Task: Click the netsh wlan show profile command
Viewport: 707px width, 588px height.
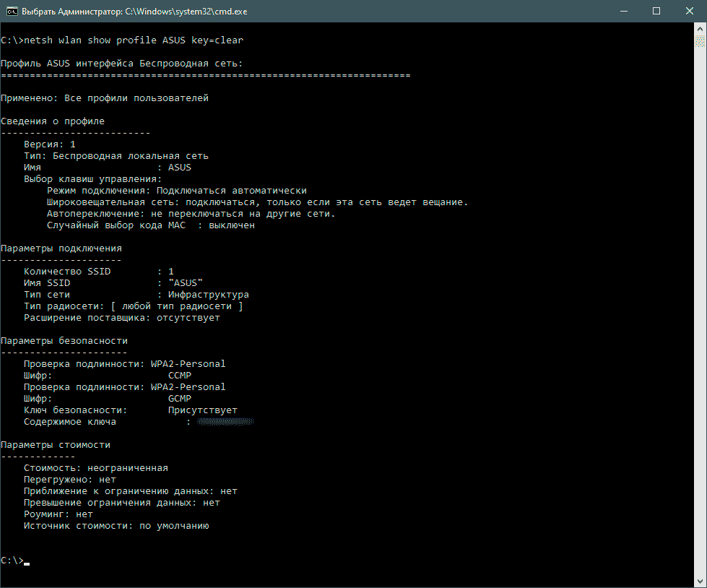Action: tap(139, 40)
